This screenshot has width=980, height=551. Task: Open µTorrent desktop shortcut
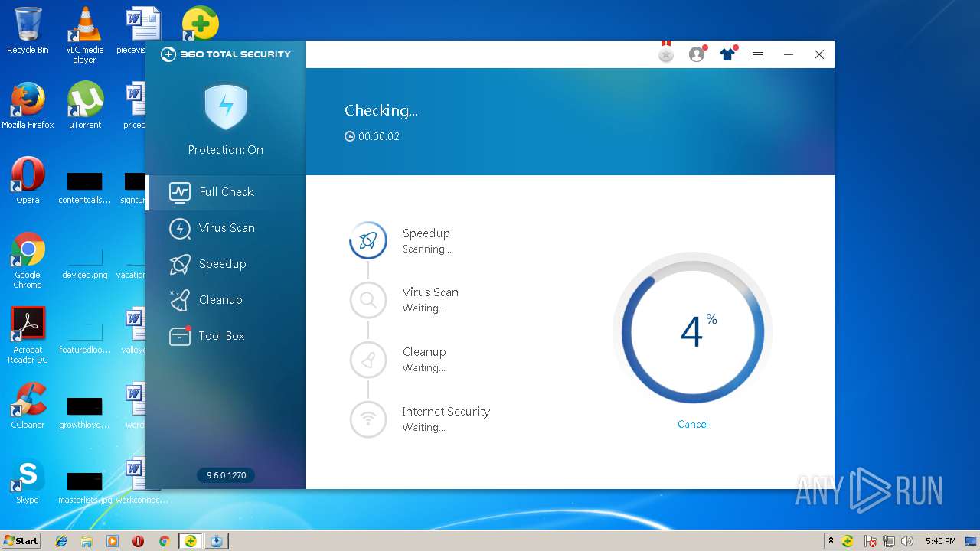84,106
